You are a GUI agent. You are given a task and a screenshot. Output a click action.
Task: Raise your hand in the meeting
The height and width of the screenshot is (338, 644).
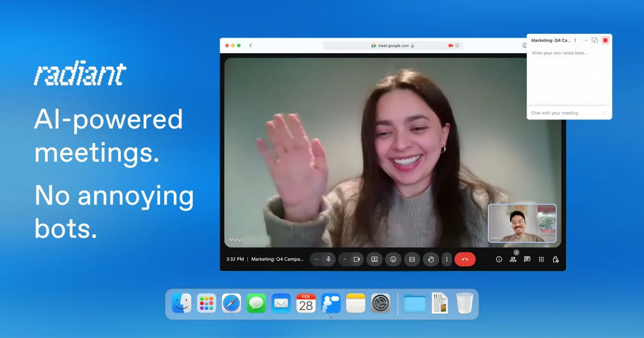(431, 259)
